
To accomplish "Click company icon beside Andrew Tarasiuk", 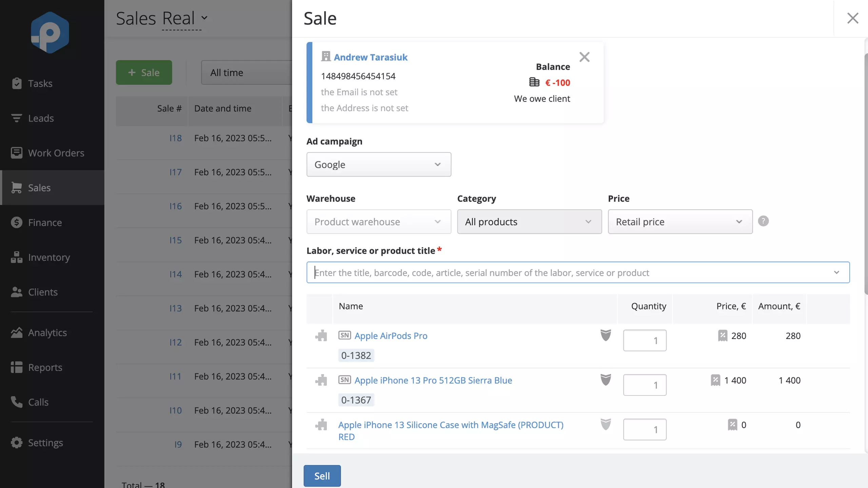I will click(326, 56).
